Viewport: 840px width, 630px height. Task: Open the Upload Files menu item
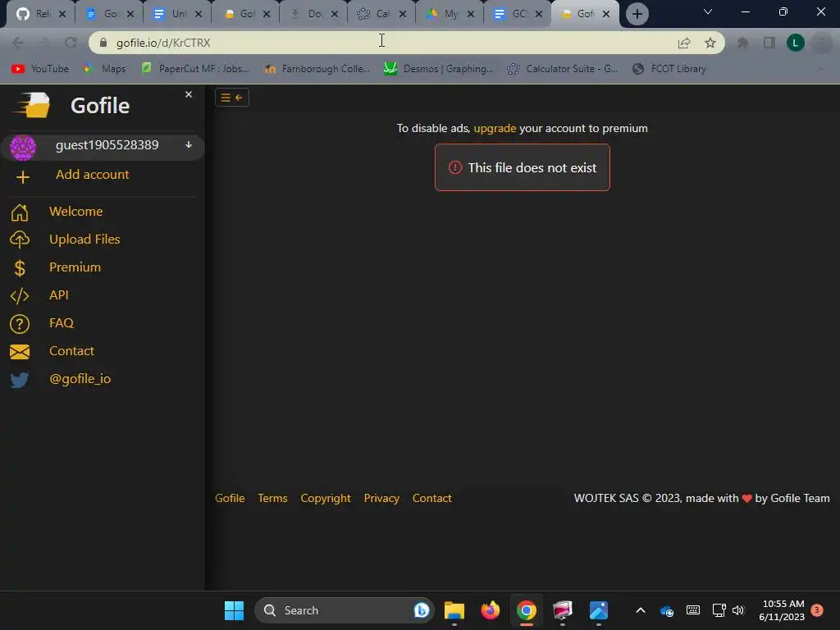click(x=84, y=239)
